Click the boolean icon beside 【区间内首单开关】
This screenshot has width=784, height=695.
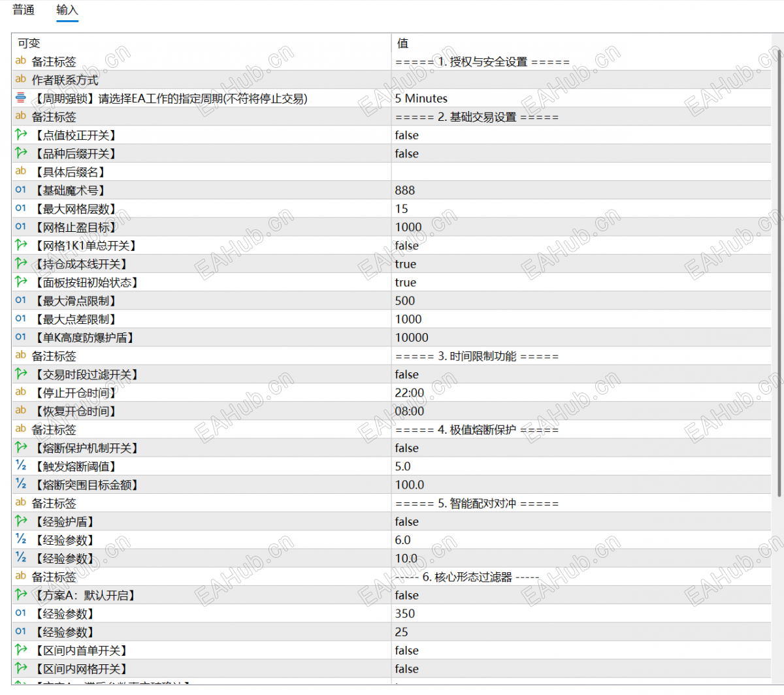point(21,650)
